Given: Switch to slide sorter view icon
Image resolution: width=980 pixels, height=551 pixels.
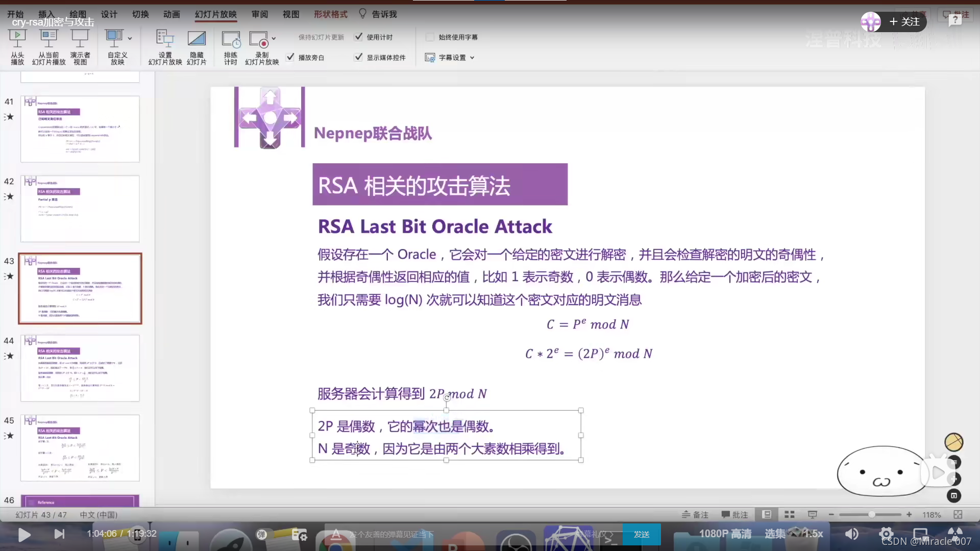Looking at the screenshot, I should tap(789, 515).
